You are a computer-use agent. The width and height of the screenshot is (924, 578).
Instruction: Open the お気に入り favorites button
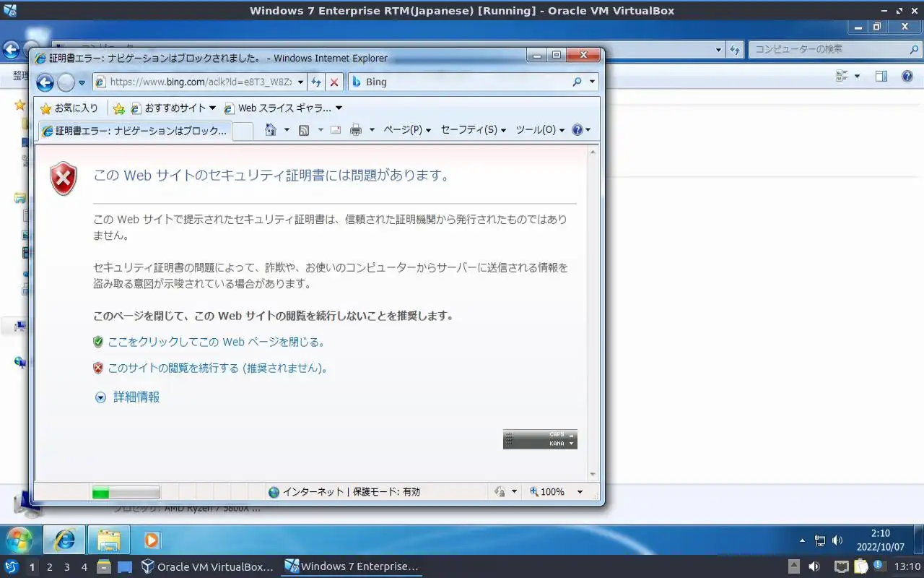tap(69, 108)
